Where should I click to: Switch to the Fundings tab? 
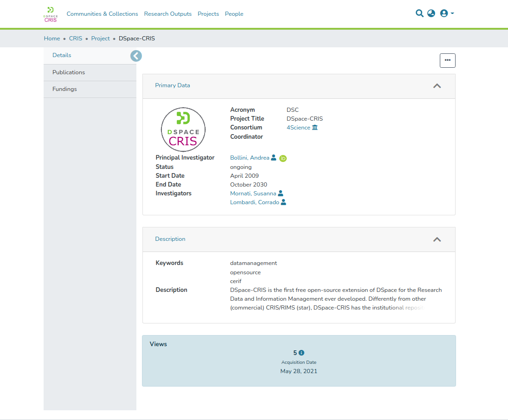64,89
